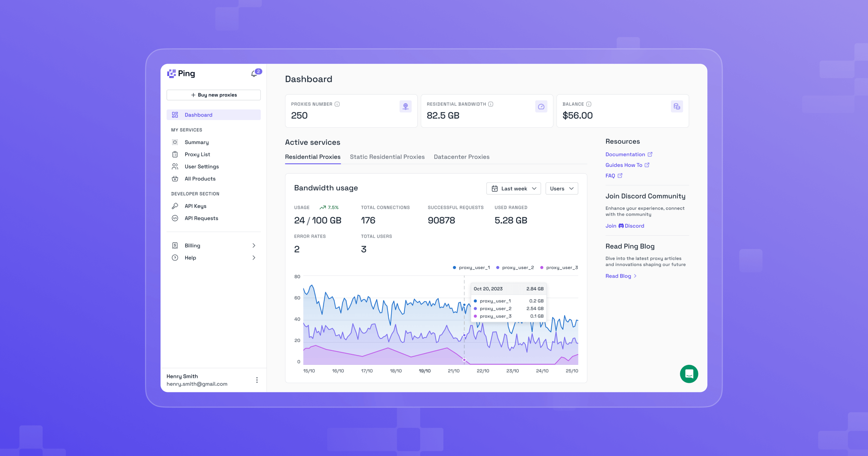This screenshot has height=456, width=868.
Task: Switch to the Static Residential Proxies tab
Action: [x=387, y=157]
